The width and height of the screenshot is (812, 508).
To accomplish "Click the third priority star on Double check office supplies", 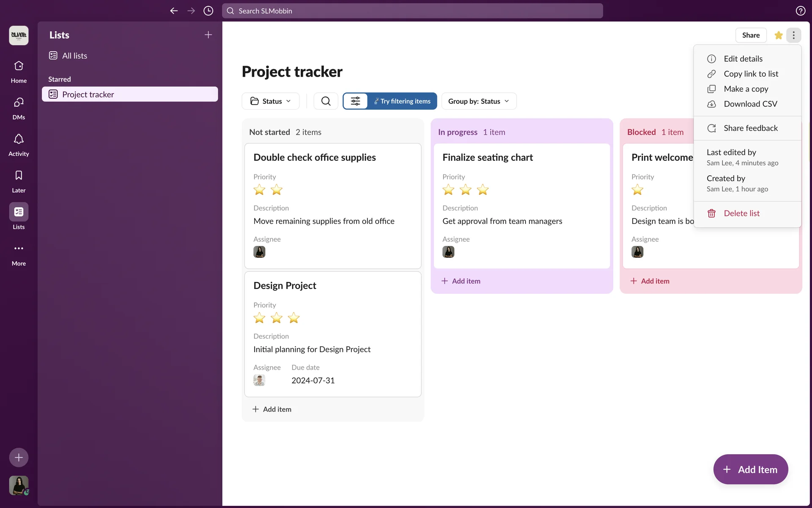I will 294,190.
